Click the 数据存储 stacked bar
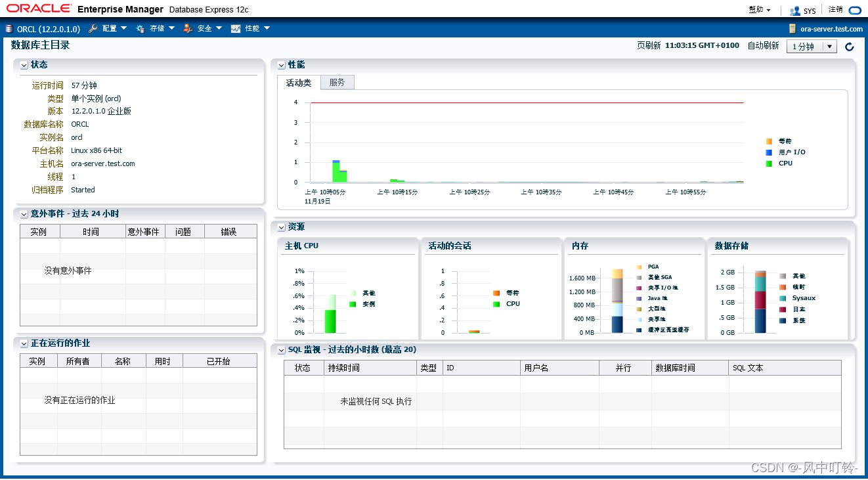The height and width of the screenshot is (480, 868). click(x=760, y=301)
